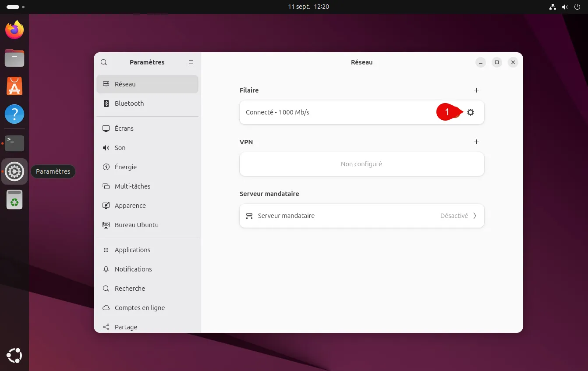Open the Paramètres search
Screen dimensions: 588x371
104,62
